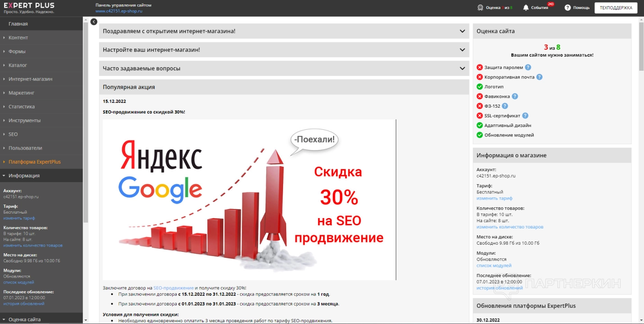Open Главная in sidebar
This screenshot has width=644, height=324.
tap(41, 24)
